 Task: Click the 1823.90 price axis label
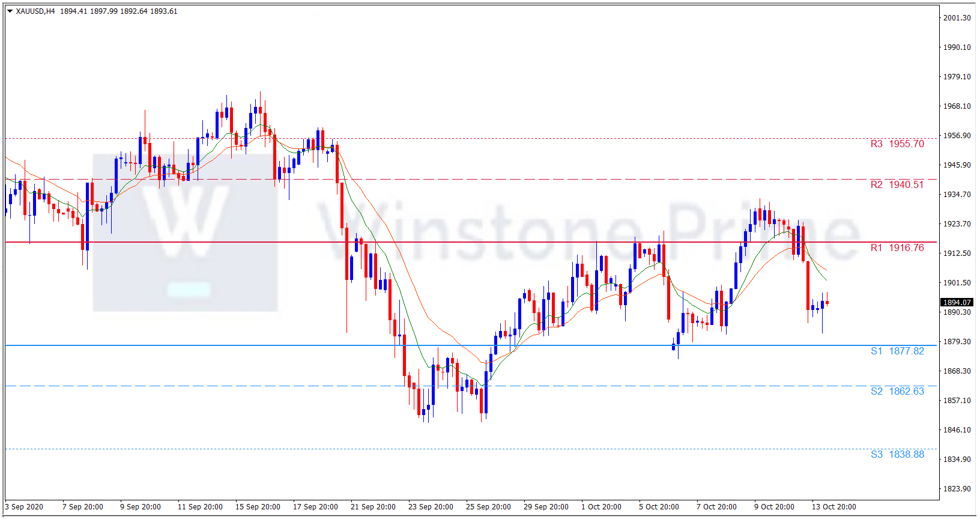click(957, 489)
